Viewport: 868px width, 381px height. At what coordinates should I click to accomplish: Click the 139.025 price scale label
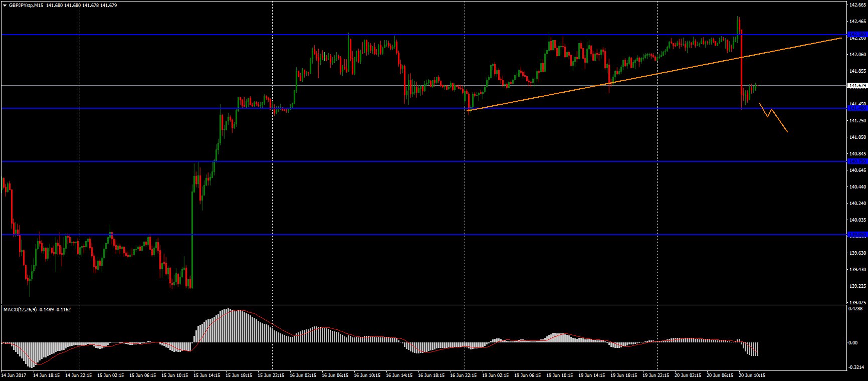point(858,303)
